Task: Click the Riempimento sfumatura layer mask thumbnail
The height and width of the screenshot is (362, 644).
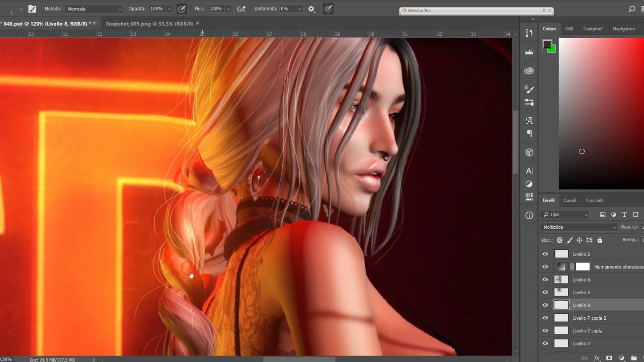Action: tap(583, 267)
